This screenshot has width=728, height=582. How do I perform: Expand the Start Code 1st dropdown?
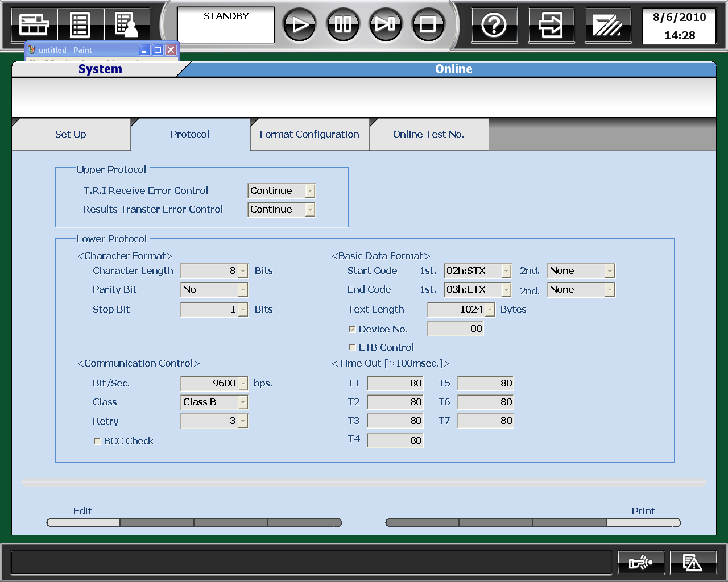point(506,271)
